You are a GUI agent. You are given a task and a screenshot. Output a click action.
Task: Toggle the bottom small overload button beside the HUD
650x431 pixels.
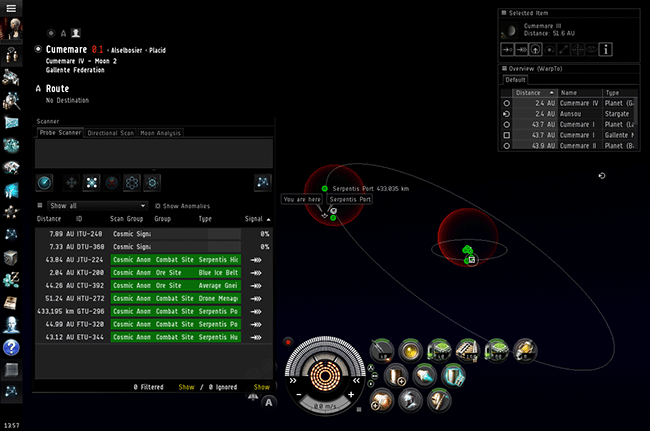pos(371,384)
